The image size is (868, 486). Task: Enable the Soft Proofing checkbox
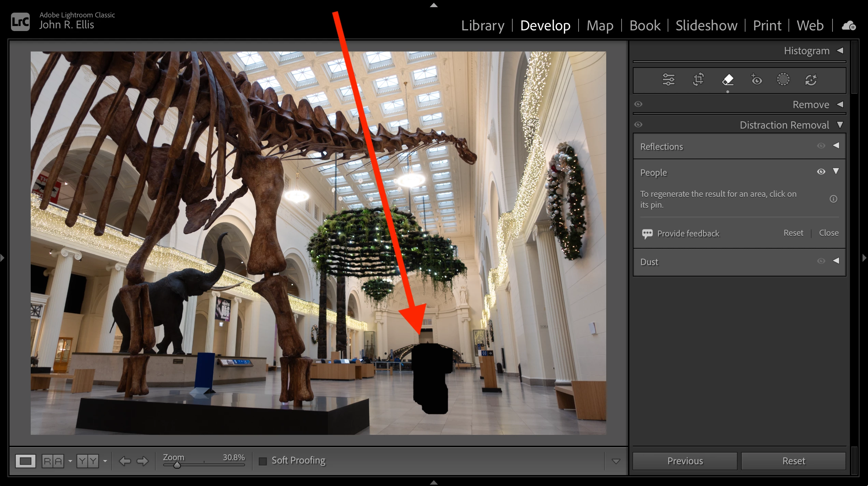263,461
